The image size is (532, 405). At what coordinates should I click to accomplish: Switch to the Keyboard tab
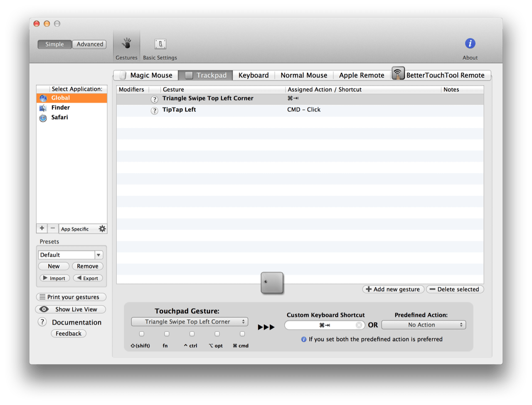point(254,75)
